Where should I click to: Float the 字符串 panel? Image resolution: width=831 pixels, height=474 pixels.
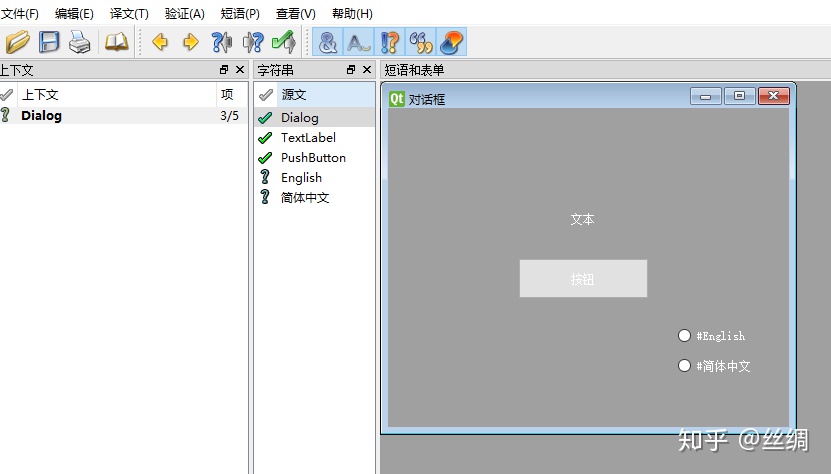click(351, 69)
